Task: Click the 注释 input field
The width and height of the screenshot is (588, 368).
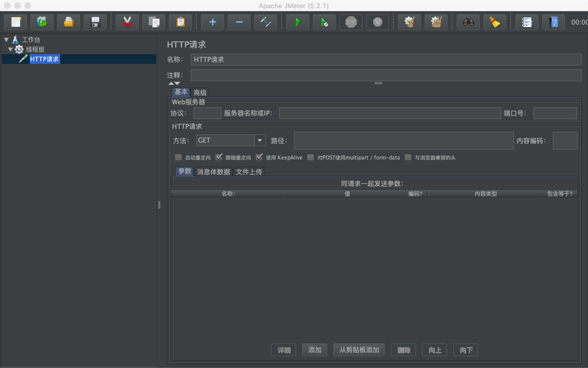Action: click(x=386, y=75)
